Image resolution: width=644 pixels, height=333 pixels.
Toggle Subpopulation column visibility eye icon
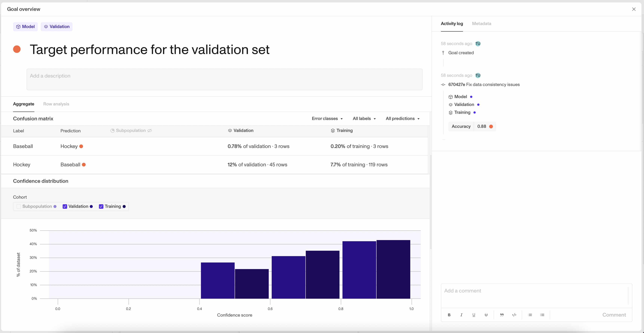[x=150, y=130]
